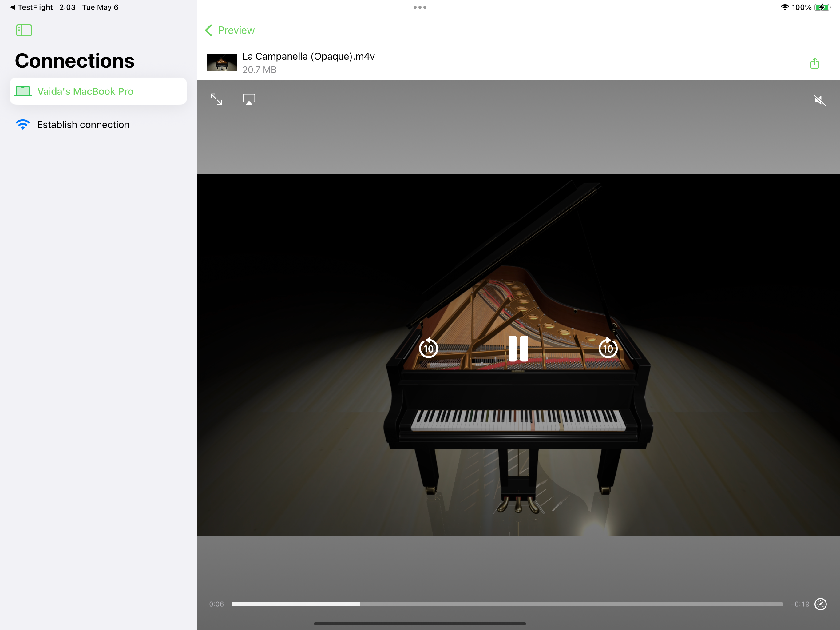Tap Establish connection
Viewport: 840px width, 630px height.
point(83,125)
